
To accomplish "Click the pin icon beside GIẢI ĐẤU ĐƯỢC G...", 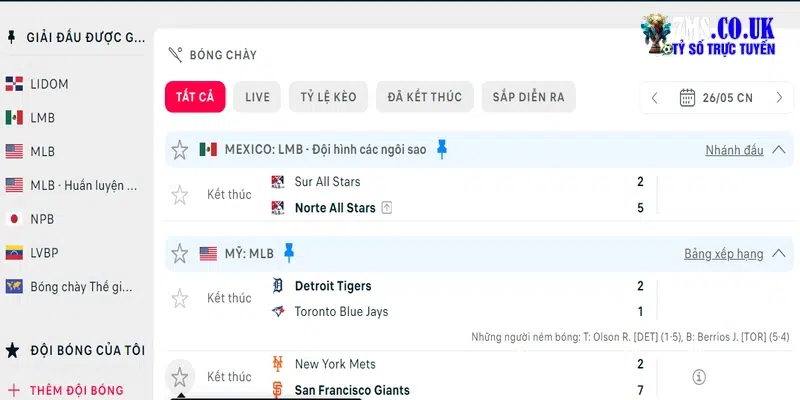I will click(11, 37).
